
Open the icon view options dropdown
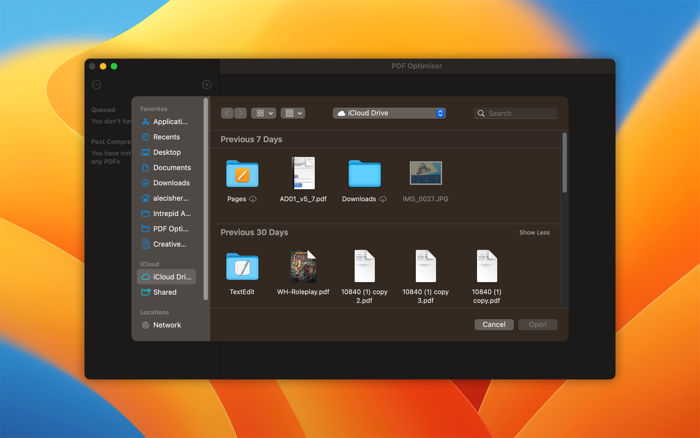pyautogui.click(x=263, y=113)
